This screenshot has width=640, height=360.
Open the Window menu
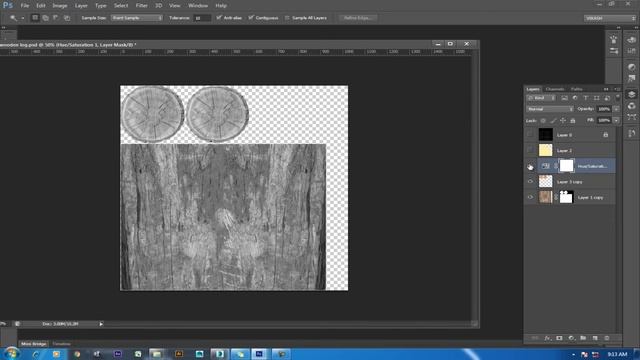(198, 6)
